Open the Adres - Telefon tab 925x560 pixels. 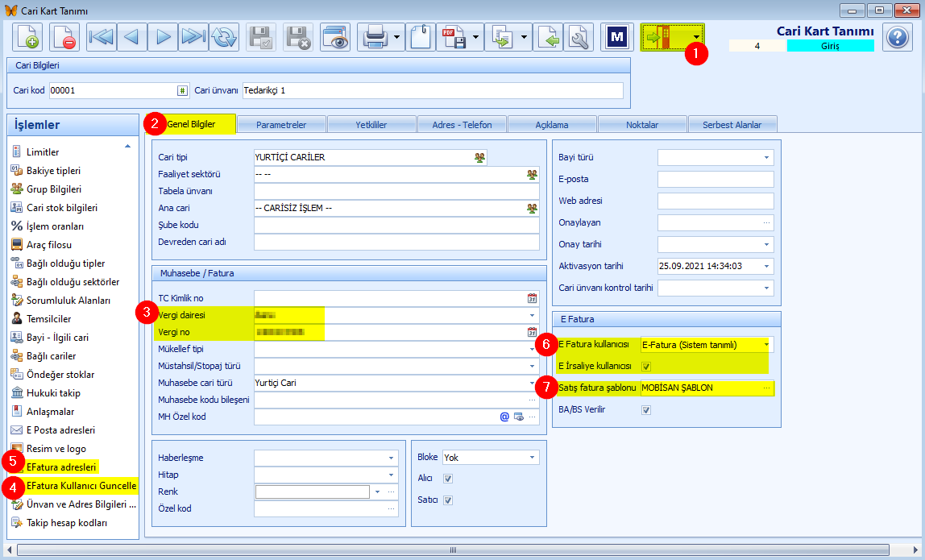click(462, 125)
